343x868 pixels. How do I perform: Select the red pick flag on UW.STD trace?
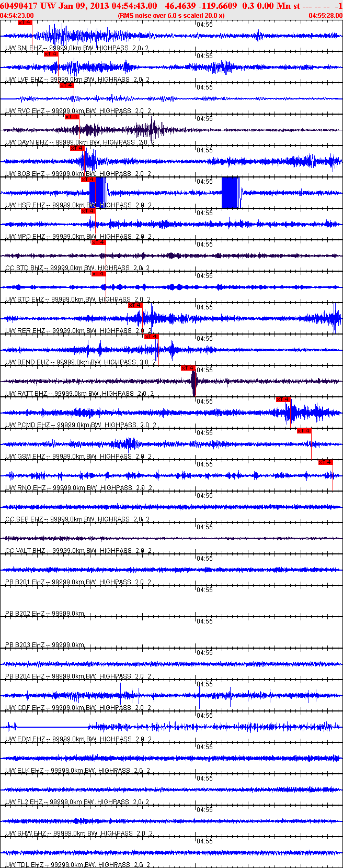98,274
